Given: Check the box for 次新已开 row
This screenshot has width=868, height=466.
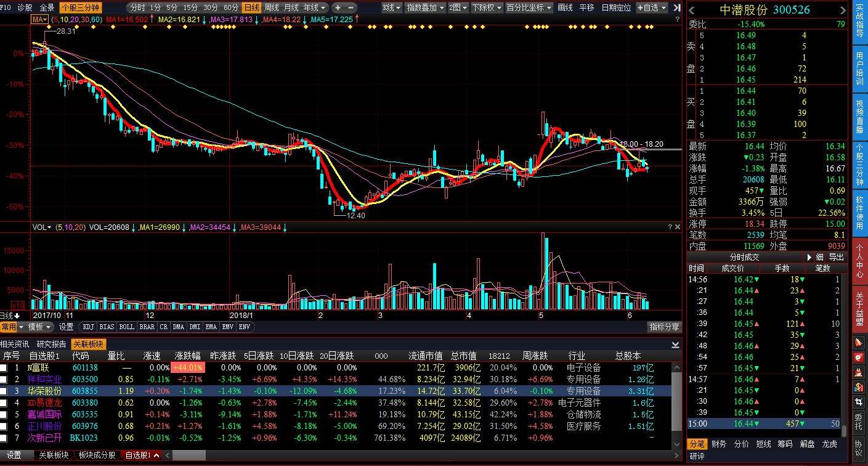Looking at the screenshot, I should (x=4, y=438).
